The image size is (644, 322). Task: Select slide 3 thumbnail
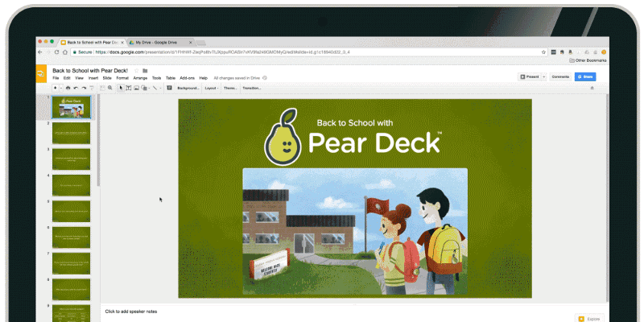71,159
